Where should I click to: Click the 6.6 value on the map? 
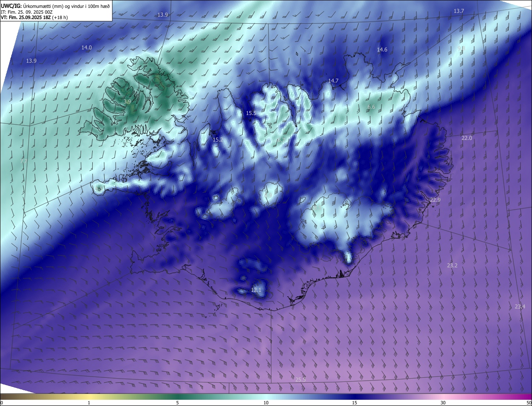371,107
